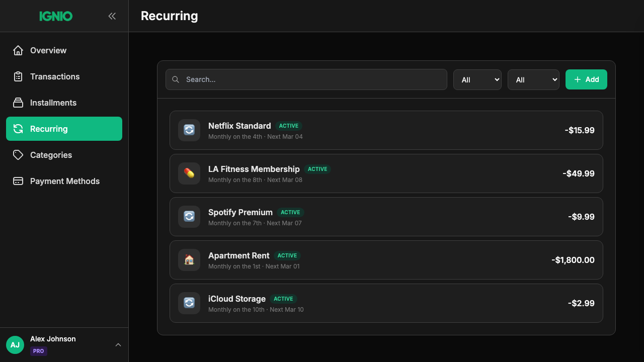Click the -$1,800.00 amount
This screenshot has height=362, width=644.
[573, 260]
